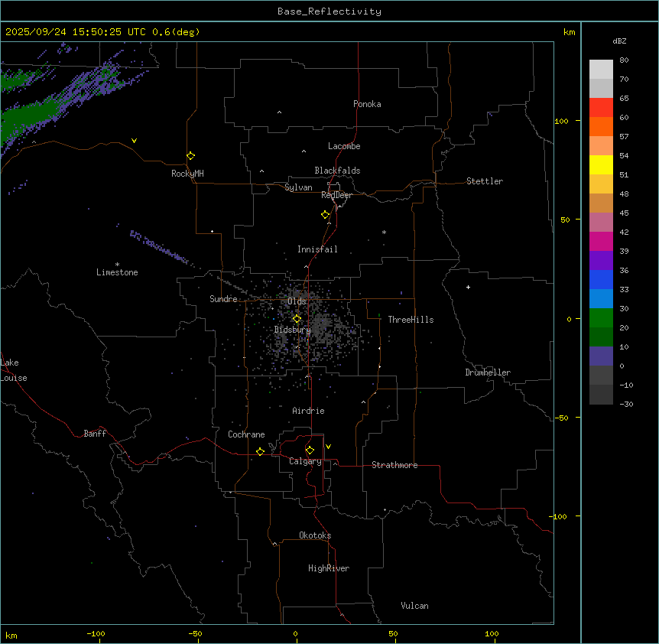Click the yellow diamond marker above Calgary label
This screenshot has width=659, height=644.
pos(310,450)
